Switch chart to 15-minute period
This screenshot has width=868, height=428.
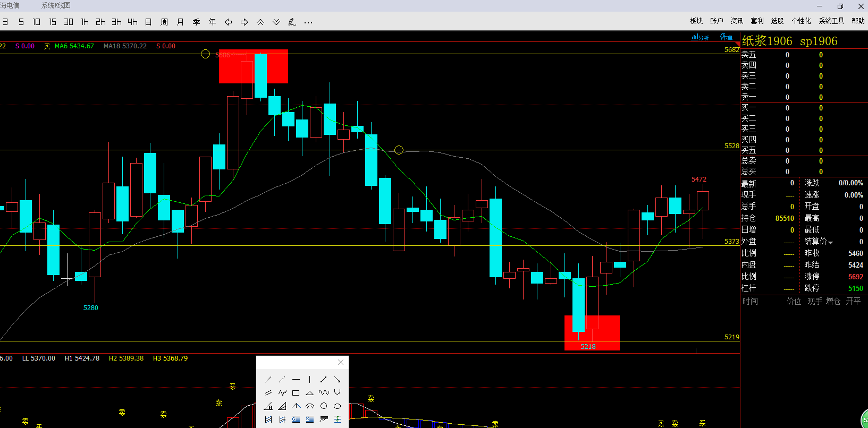click(x=53, y=22)
